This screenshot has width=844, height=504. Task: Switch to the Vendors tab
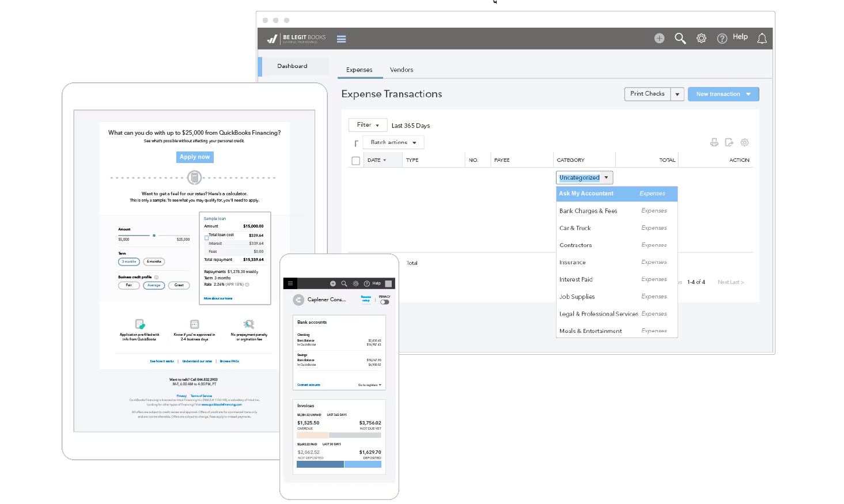tap(402, 70)
